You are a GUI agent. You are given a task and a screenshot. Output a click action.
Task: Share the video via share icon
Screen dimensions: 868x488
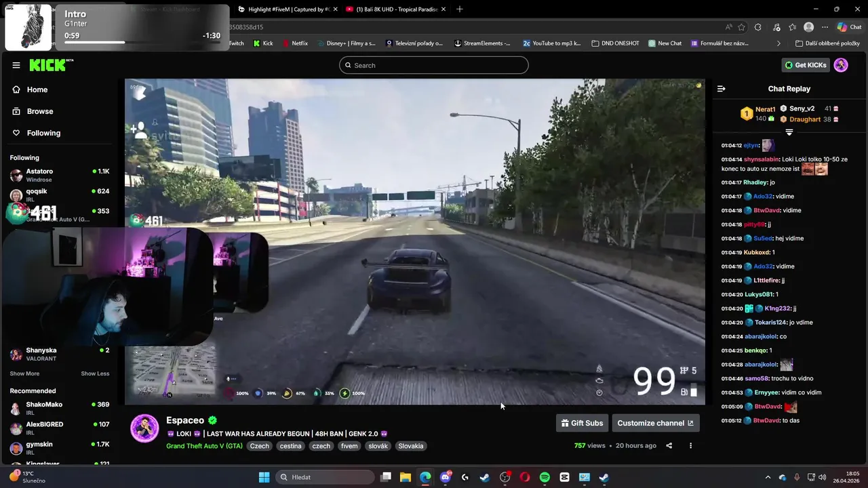(669, 445)
